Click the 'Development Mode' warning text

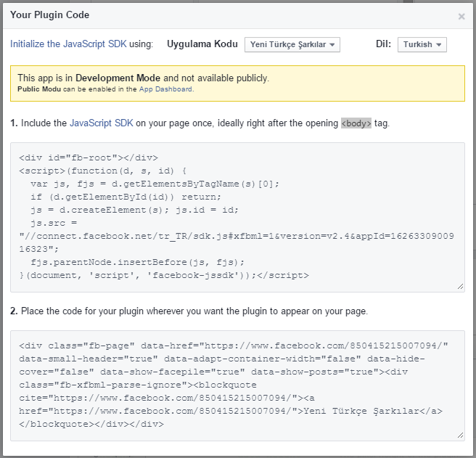[118, 78]
